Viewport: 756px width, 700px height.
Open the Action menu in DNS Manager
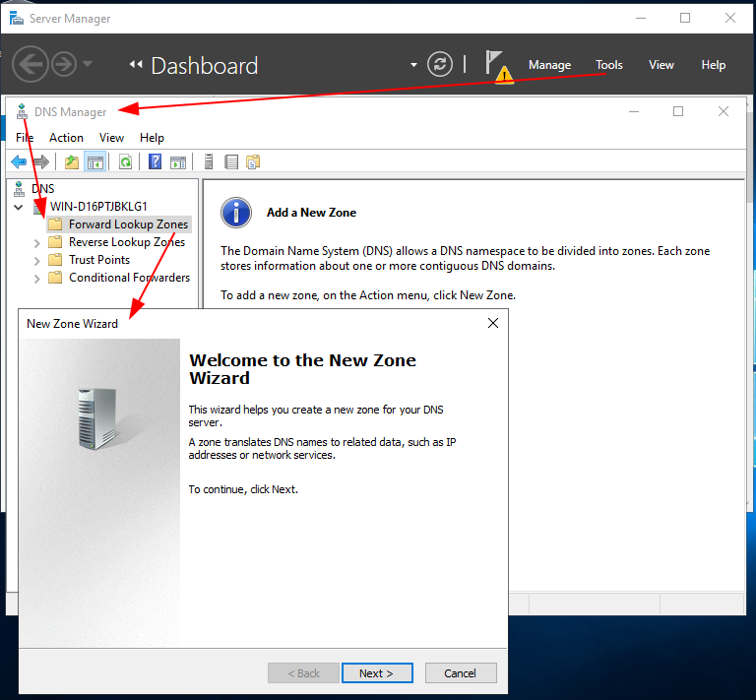pos(66,138)
